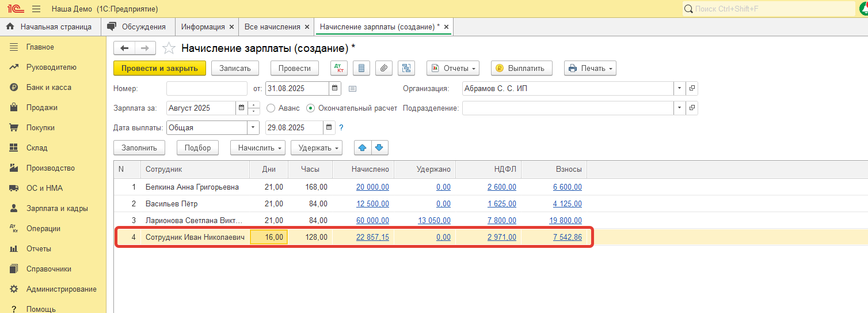Switch to the Все начисления tab
This screenshot has height=313, width=868.
tap(272, 27)
